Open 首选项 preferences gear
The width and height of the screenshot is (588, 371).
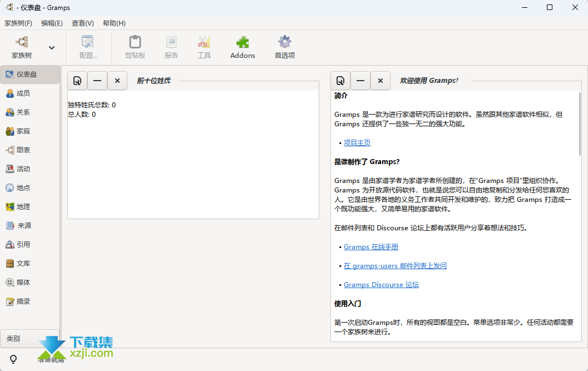285,47
